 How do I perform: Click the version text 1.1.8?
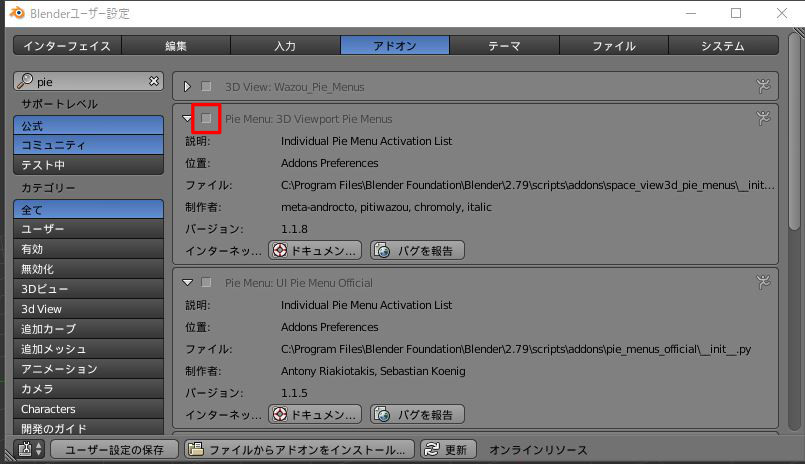pos(294,229)
